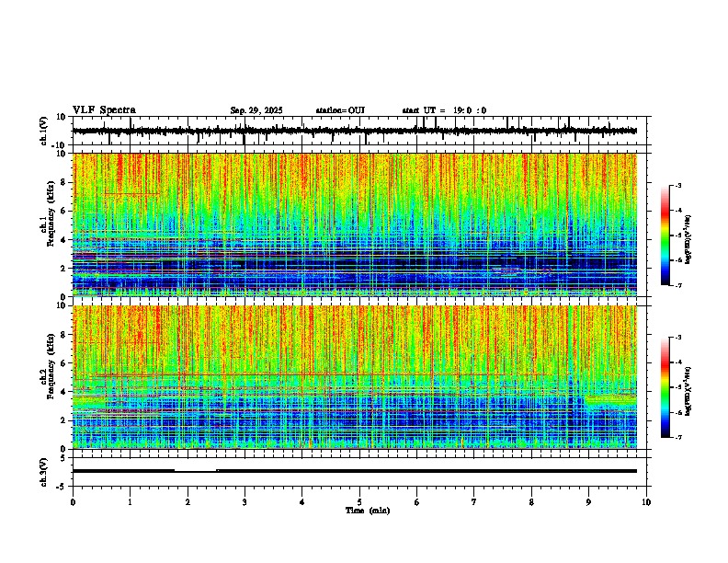Click the 'Time (min)' x-axis label

[368, 511]
